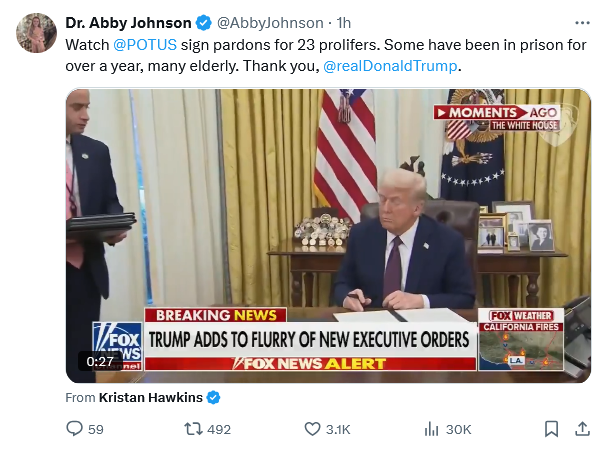
Task: Click the @AbbyJohnson handle
Action: click(270, 23)
